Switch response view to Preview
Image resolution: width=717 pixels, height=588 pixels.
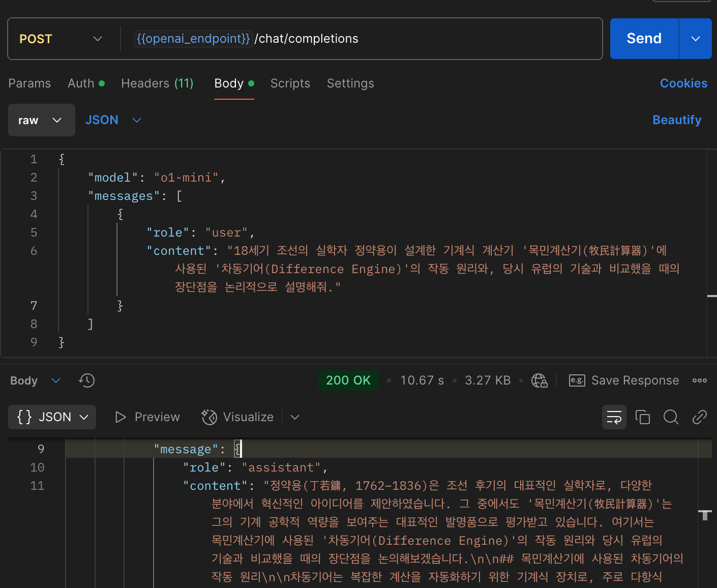point(147,417)
